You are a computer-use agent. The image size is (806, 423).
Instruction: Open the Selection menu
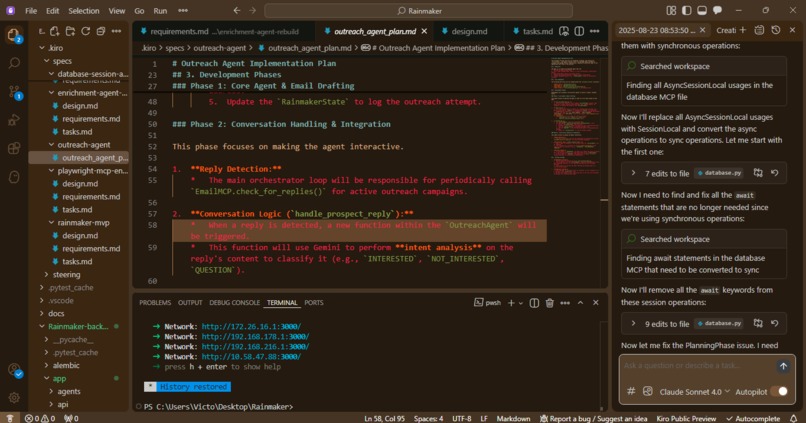[x=84, y=10]
